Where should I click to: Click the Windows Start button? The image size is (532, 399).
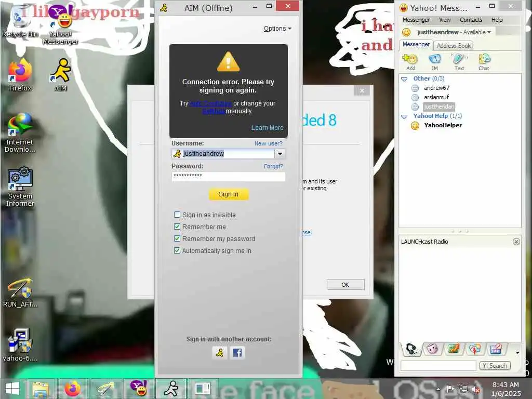point(12,389)
